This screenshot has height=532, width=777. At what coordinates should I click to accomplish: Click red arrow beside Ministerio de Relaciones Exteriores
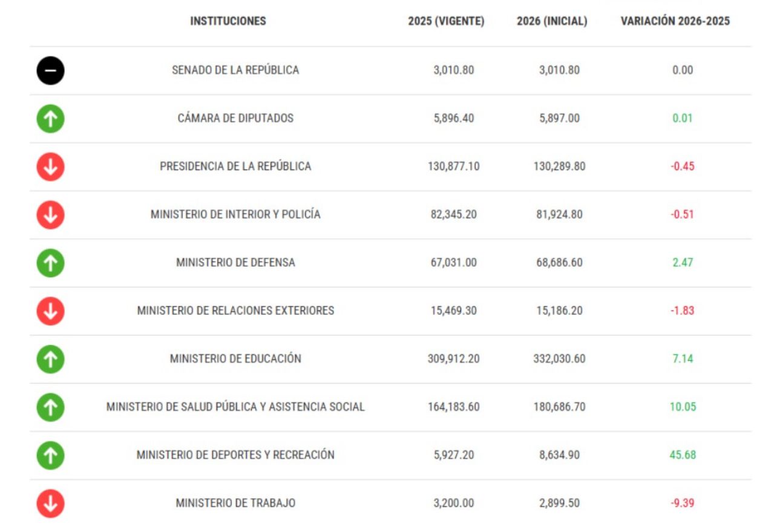point(50,311)
